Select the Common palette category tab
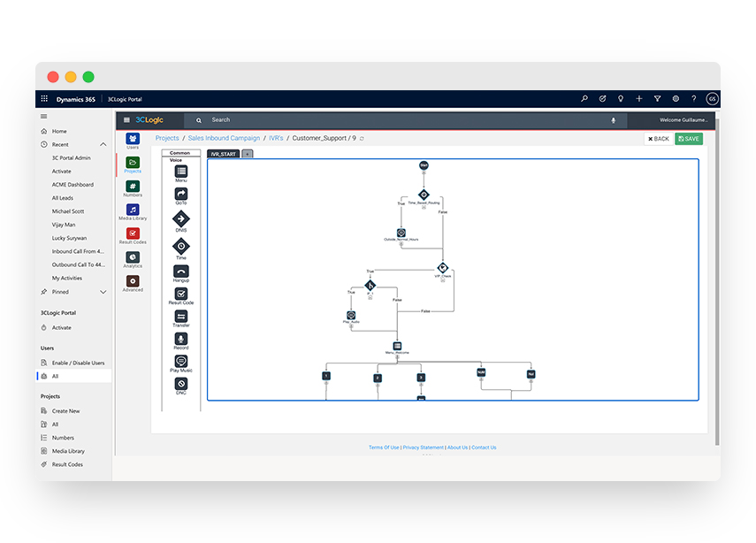This screenshot has width=756, height=543. 179,153
